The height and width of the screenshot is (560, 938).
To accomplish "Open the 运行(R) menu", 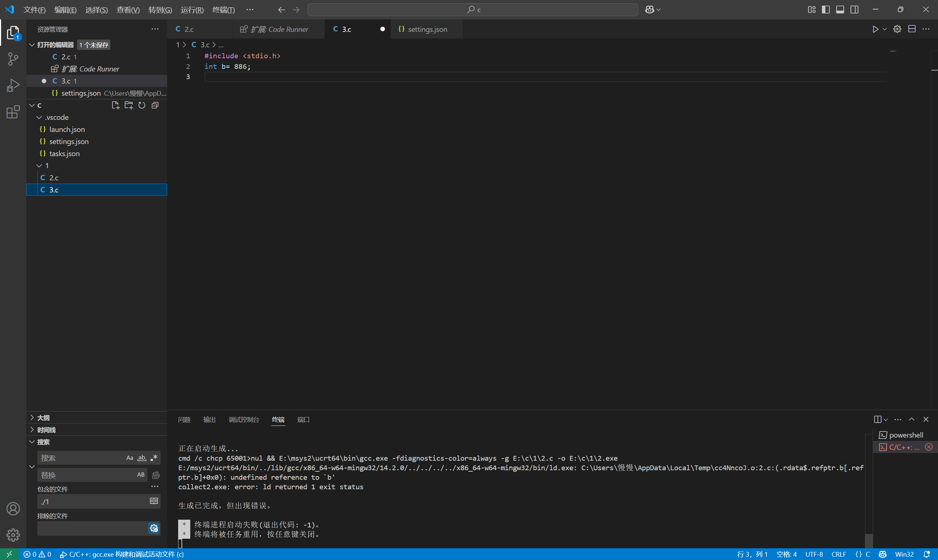I will 192,10.
